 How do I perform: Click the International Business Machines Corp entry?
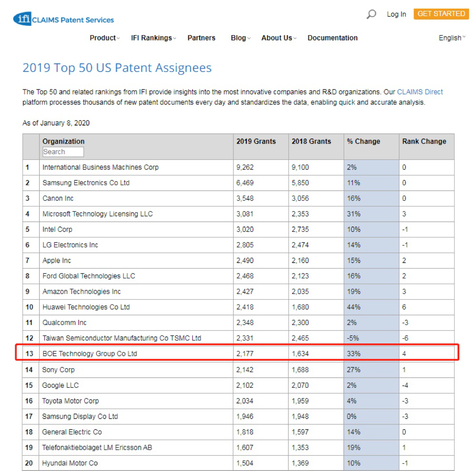click(100, 167)
